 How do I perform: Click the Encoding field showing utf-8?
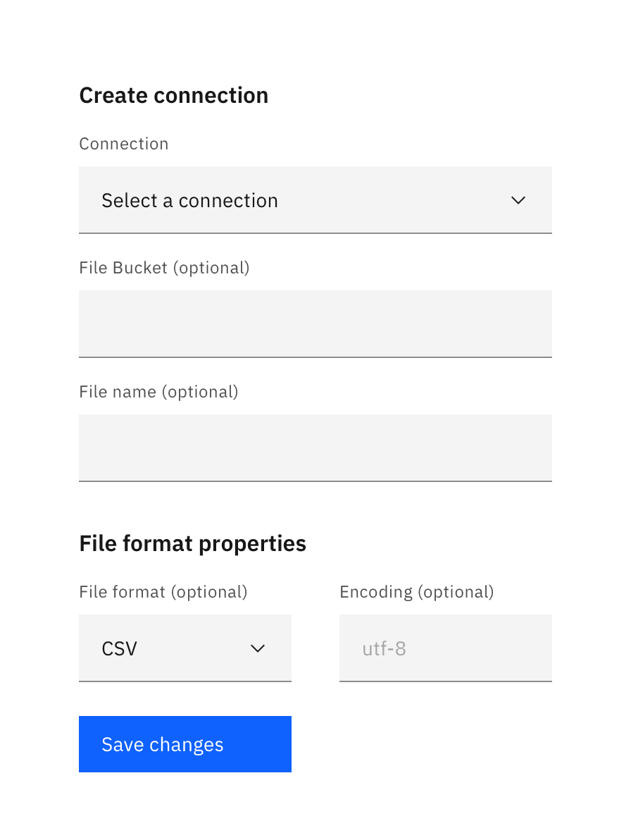pos(445,648)
